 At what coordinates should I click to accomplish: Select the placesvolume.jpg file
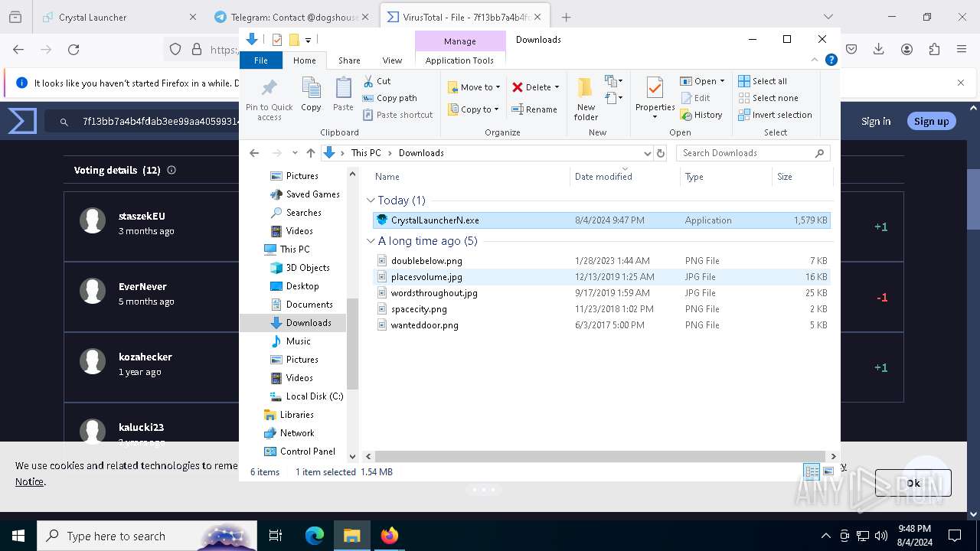601,277
